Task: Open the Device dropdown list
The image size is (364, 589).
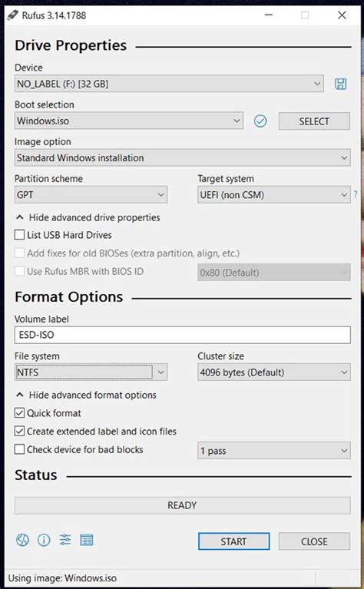Action: [169, 84]
